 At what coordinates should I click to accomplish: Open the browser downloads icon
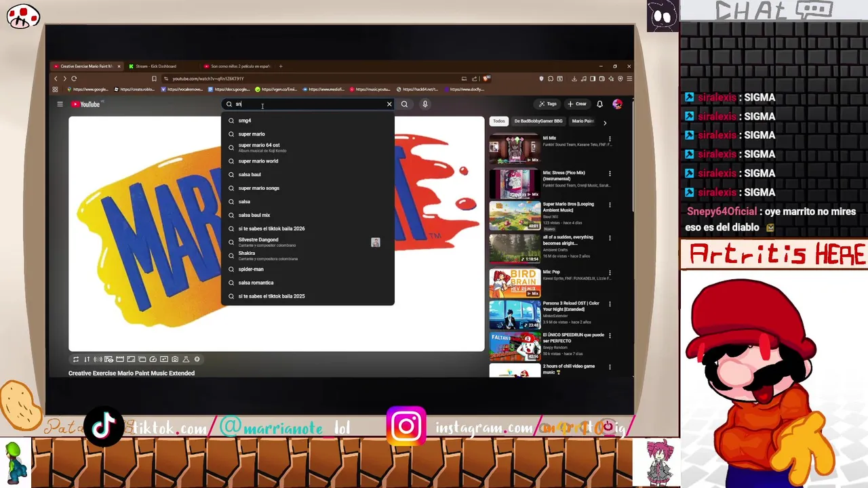point(574,79)
